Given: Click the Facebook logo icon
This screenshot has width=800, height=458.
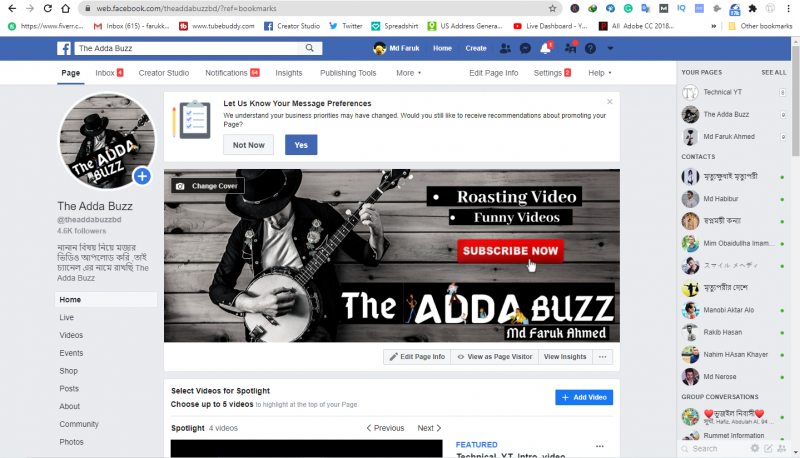Looking at the screenshot, I should [x=64, y=48].
